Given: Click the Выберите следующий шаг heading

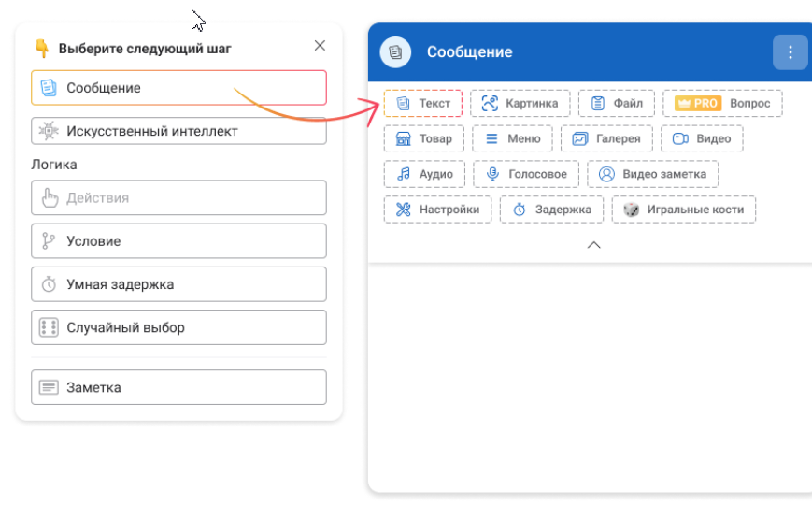Looking at the screenshot, I should (145, 49).
